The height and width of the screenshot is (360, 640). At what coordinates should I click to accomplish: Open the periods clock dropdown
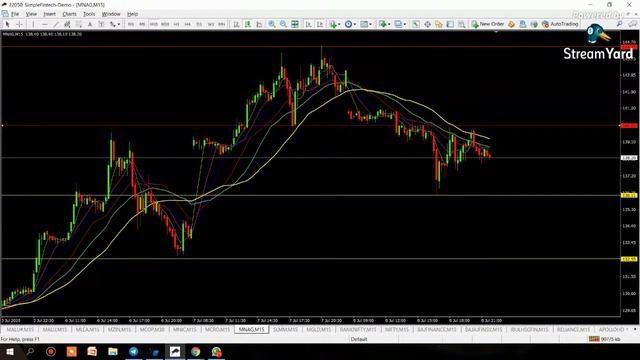coord(351,24)
